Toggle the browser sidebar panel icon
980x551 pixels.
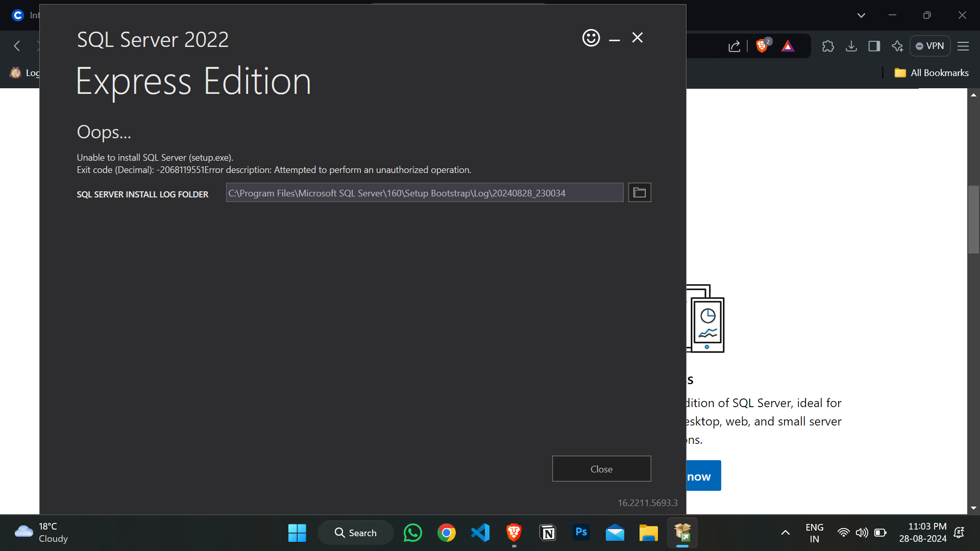874,46
